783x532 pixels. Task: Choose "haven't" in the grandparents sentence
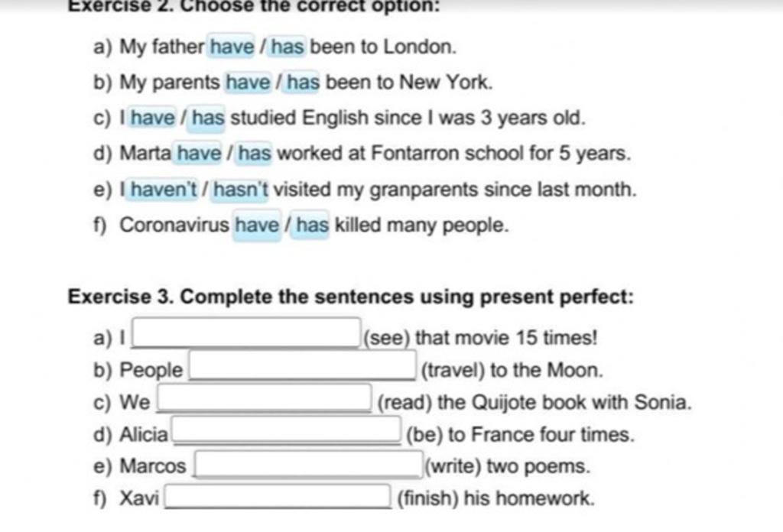click(x=163, y=190)
